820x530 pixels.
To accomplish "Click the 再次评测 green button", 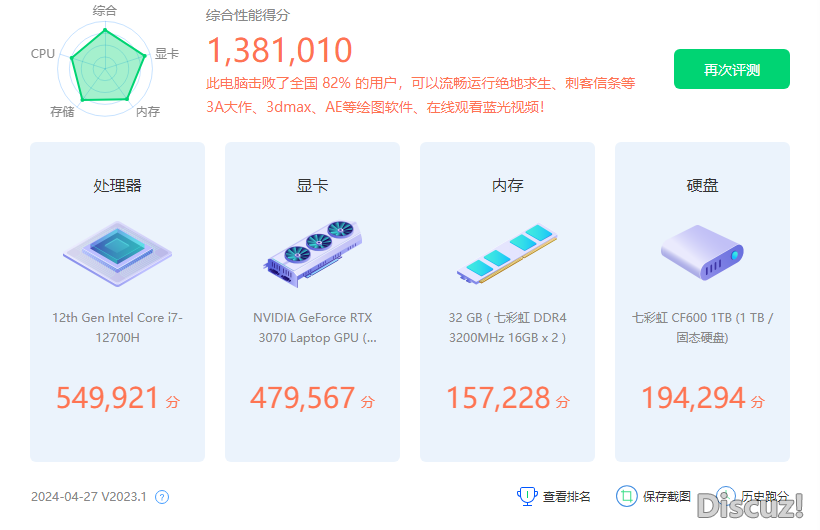I will click(731, 69).
